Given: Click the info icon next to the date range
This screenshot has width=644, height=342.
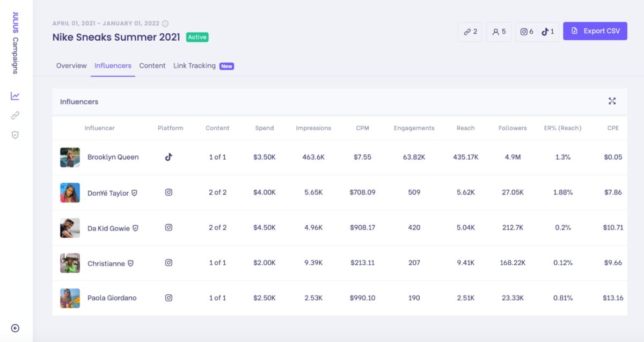Looking at the screenshot, I should [164, 23].
